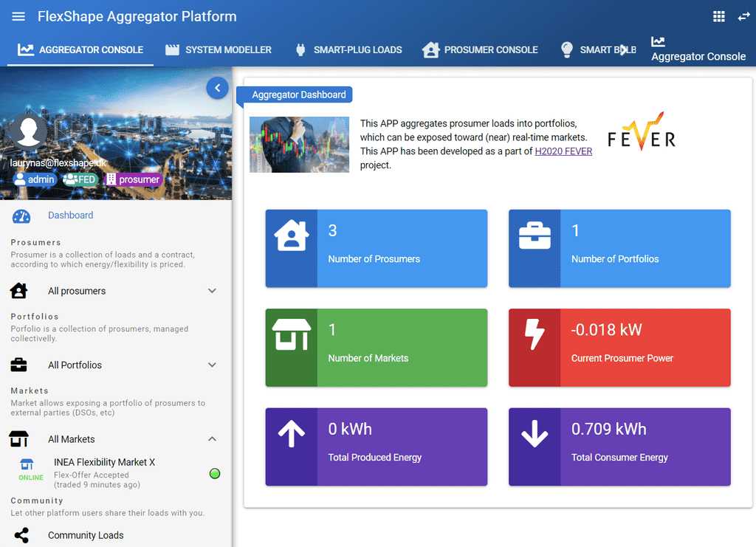Click the Number of Prosumers house icon
Screen dimensions: 756x547
[291, 234]
